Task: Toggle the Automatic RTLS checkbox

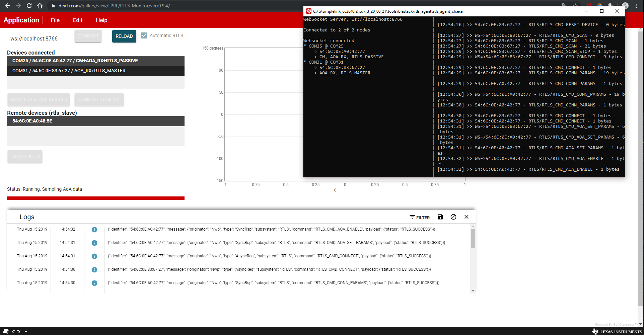Action: click(144, 35)
